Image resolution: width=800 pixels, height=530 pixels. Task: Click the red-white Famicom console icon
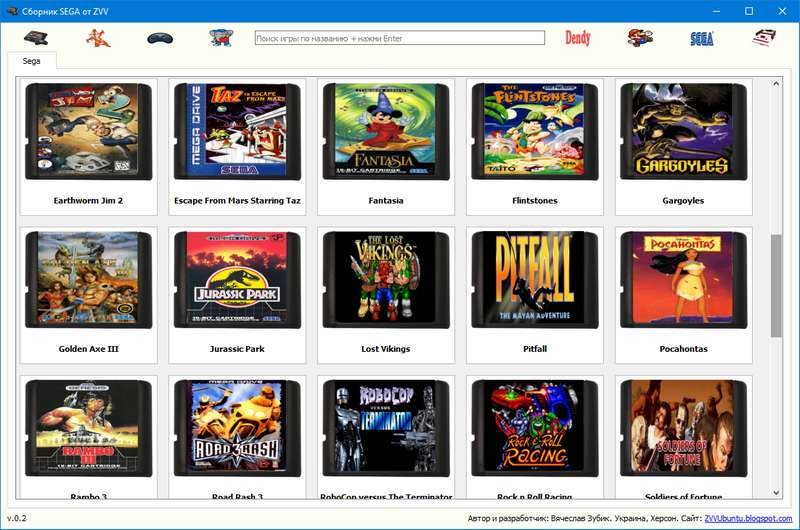pos(765,38)
